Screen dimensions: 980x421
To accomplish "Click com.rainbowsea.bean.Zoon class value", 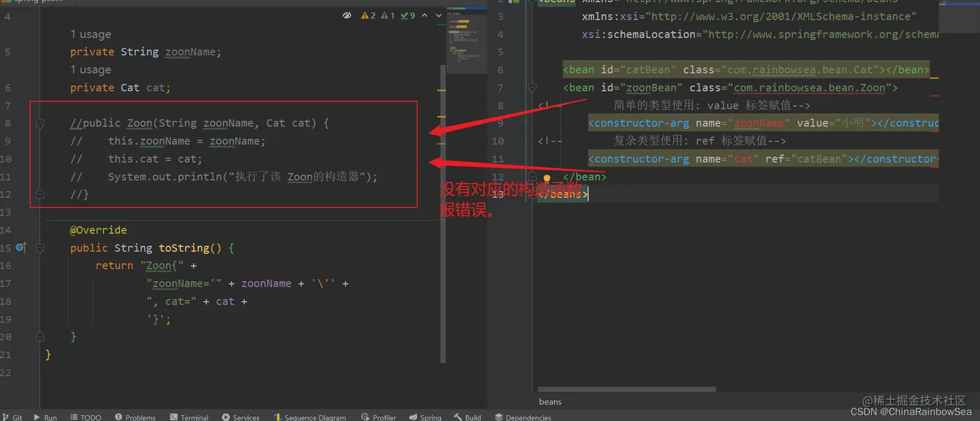I will pyautogui.click(x=809, y=88).
